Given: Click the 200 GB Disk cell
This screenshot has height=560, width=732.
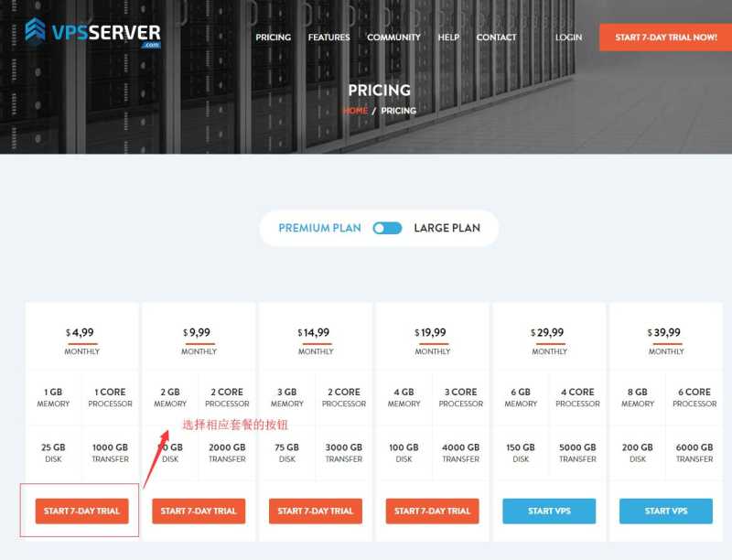Looking at the screenshot, I should pyautogui.click(x=637, y=453).
